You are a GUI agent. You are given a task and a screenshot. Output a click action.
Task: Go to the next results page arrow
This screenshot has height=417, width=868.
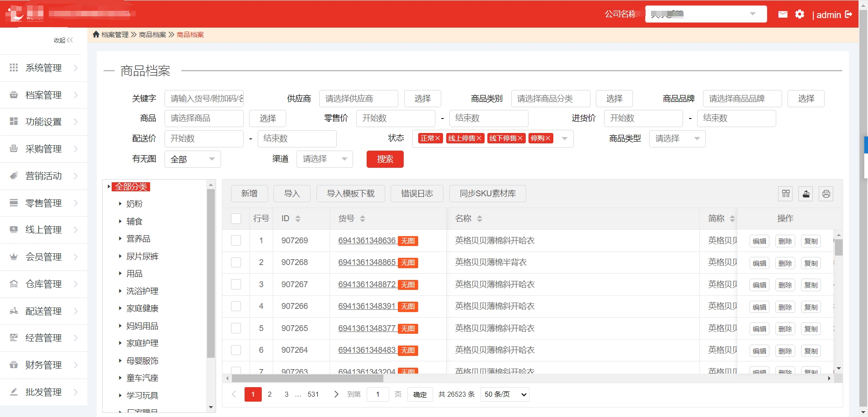(x=336, y=394)
